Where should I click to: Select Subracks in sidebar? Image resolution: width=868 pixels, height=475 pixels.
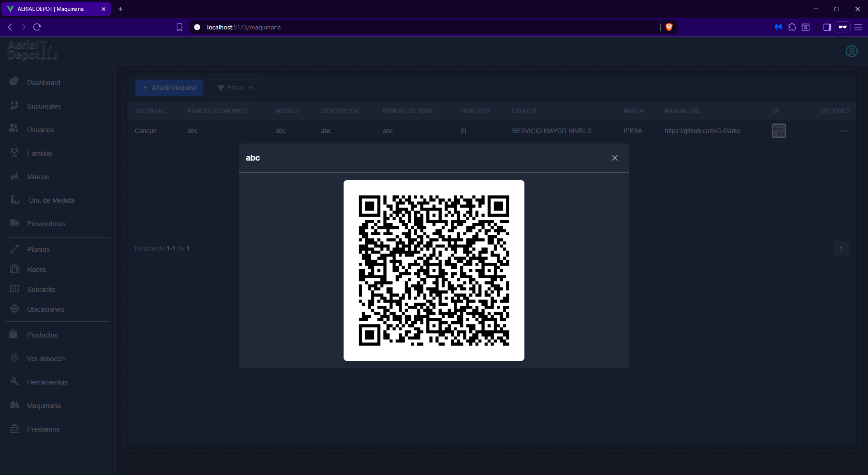(x=41, y=290)
